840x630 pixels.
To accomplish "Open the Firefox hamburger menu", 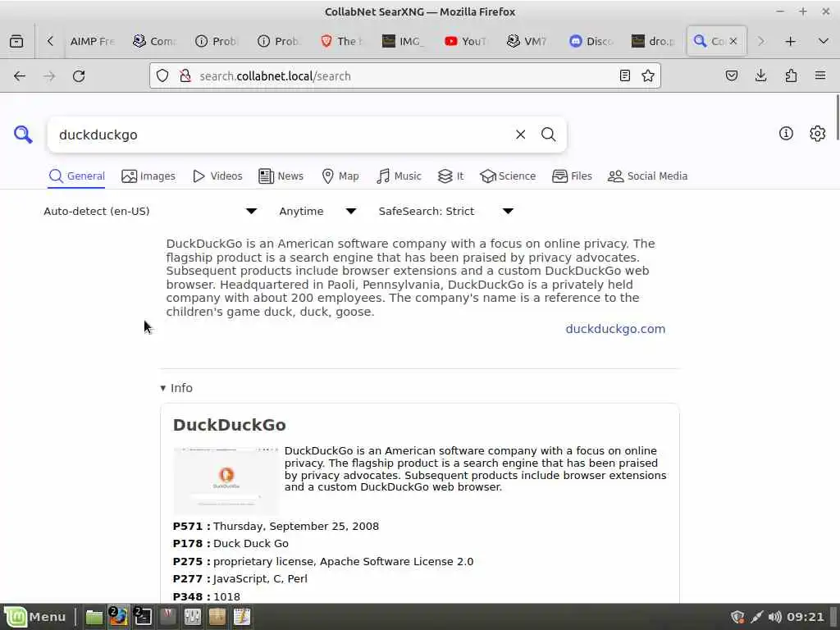I will point(820,75).
